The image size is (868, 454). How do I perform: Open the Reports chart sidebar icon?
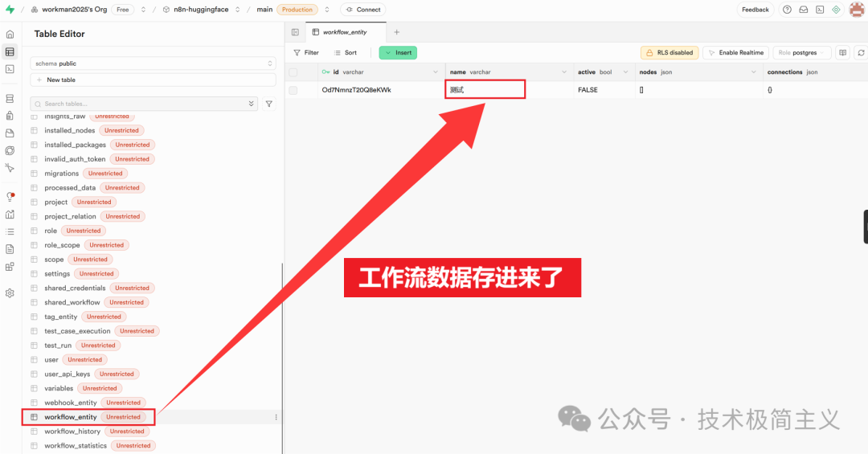[10, 215]
